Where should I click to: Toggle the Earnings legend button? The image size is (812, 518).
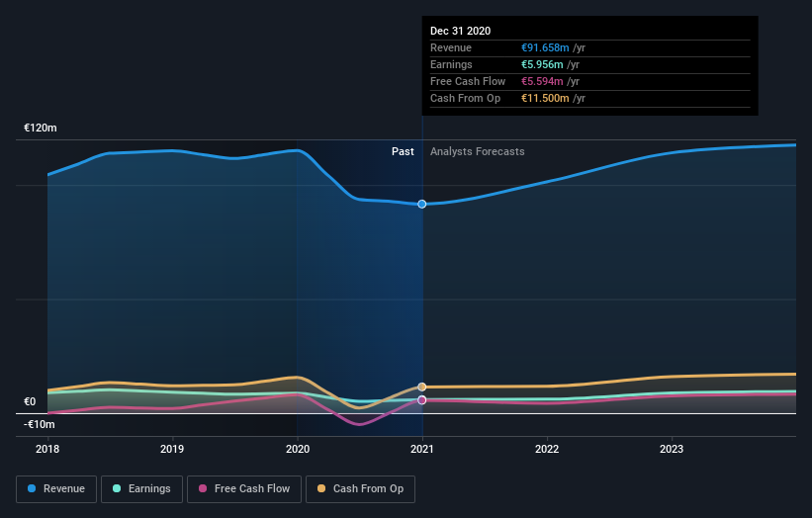pos(141,489)
